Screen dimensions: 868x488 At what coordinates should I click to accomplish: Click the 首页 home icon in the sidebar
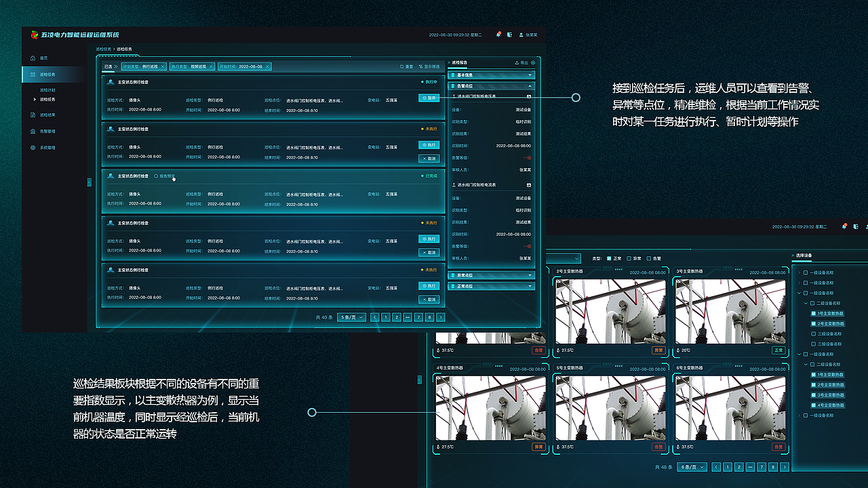(x=33, y=58)
